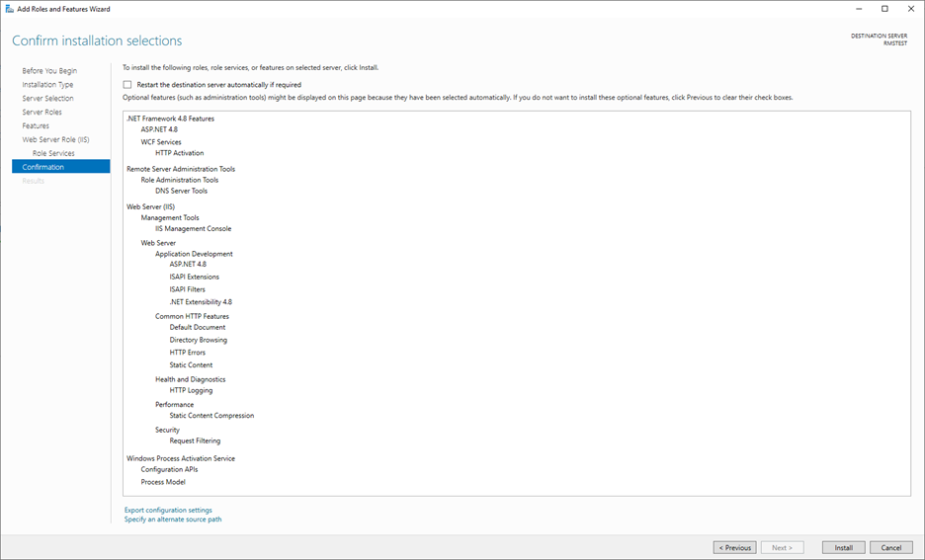
Task: Select 'Directory Browsing' entry
Action: (x=199, y=340)
